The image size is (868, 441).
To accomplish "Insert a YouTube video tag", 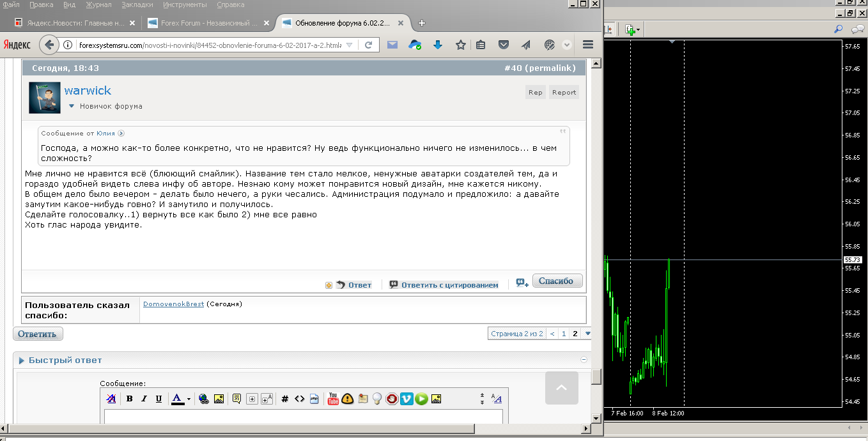I will coord(333,399).
